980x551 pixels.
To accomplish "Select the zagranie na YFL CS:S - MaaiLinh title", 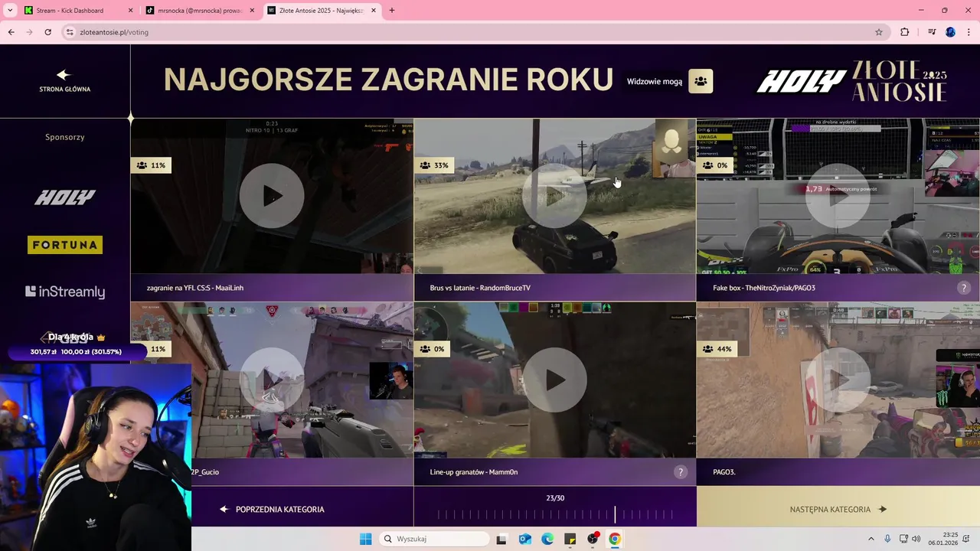I will (195, 288).
